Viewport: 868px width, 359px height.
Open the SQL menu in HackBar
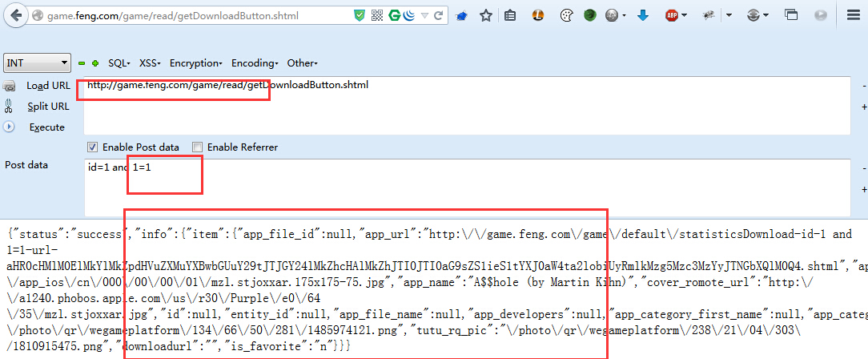click(x=119, y=63)
